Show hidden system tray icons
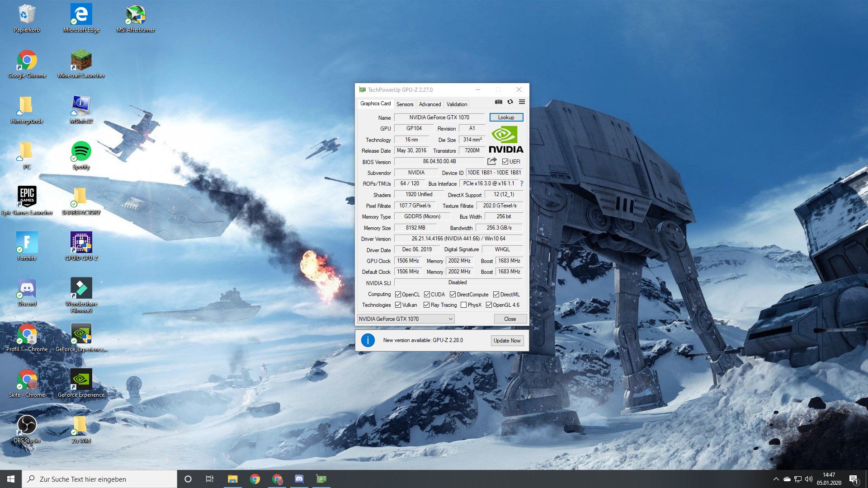 pyautogui.click(x=776, y=479)
